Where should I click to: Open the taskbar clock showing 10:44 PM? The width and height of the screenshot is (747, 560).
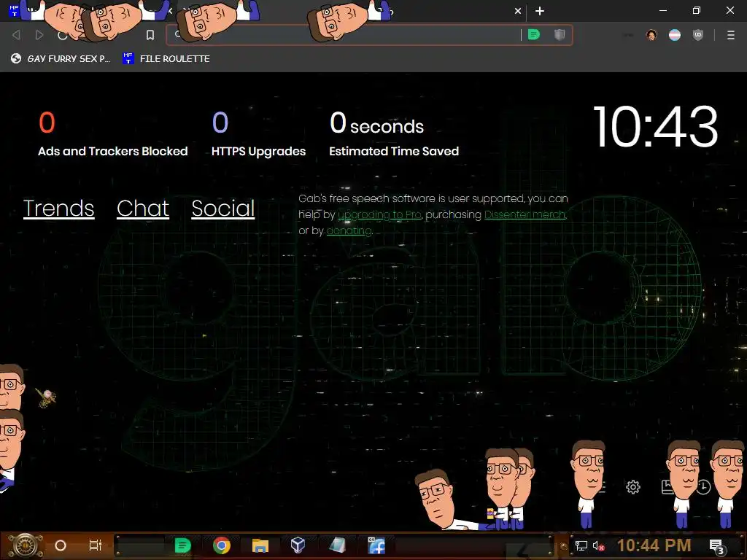[654, 545]
